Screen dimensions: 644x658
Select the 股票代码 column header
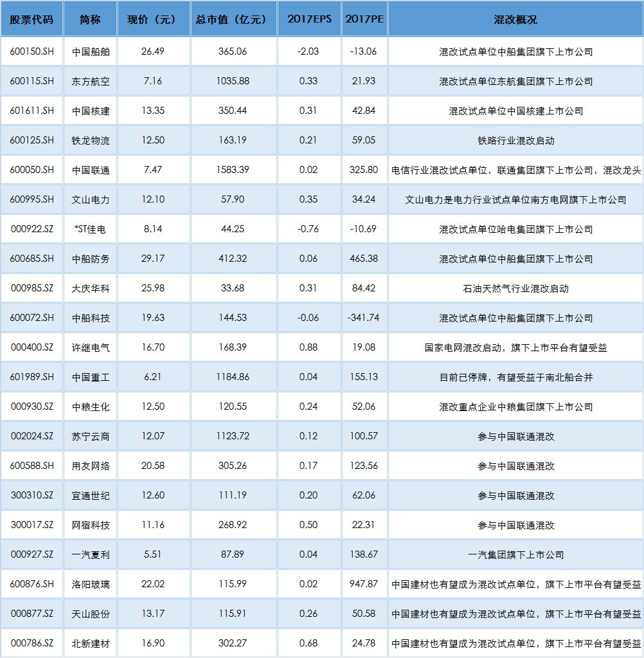33,19
